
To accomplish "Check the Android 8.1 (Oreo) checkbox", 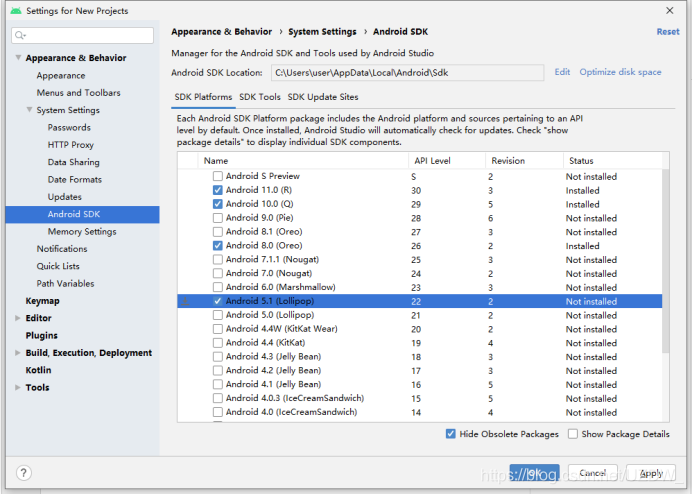I will tap(217, 232).
